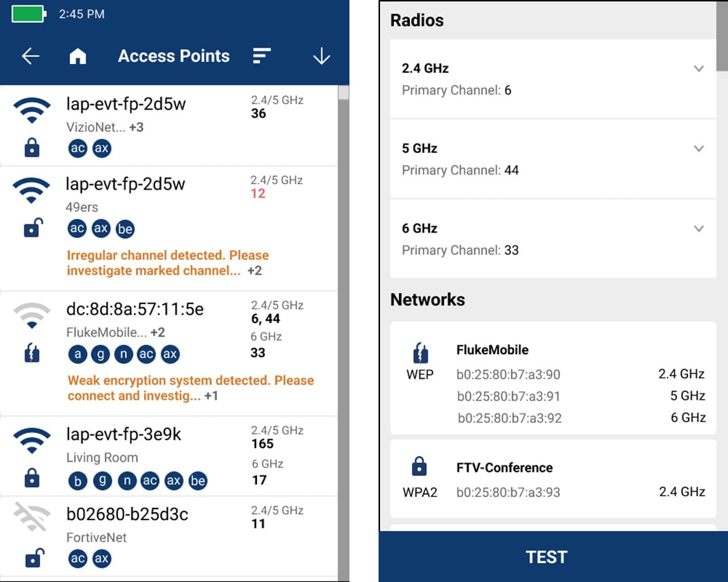The width and height of the screenshot is (728, 582).
Task: Select the Wi-Fi signal icon for lap-evt-fp-2d5w
Action: pos(31,112)
